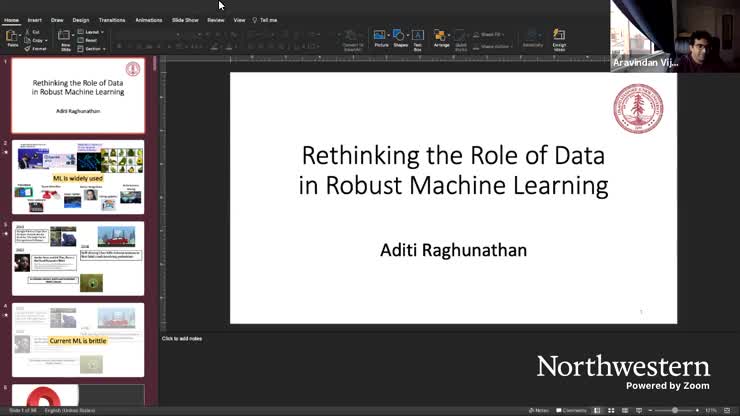Cut the selection with scissors icon
This screenshot has width=740, height=416.
coord(32,32)
